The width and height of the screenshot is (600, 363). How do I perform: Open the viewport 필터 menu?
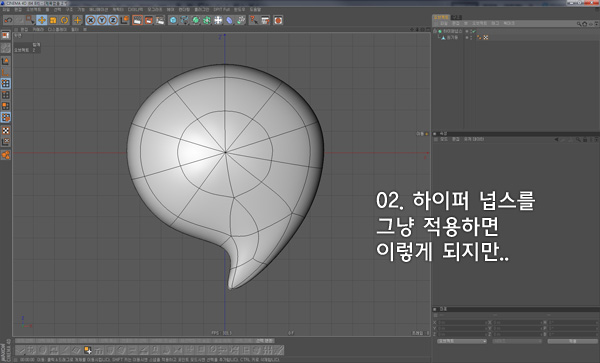tap(75, 29)
